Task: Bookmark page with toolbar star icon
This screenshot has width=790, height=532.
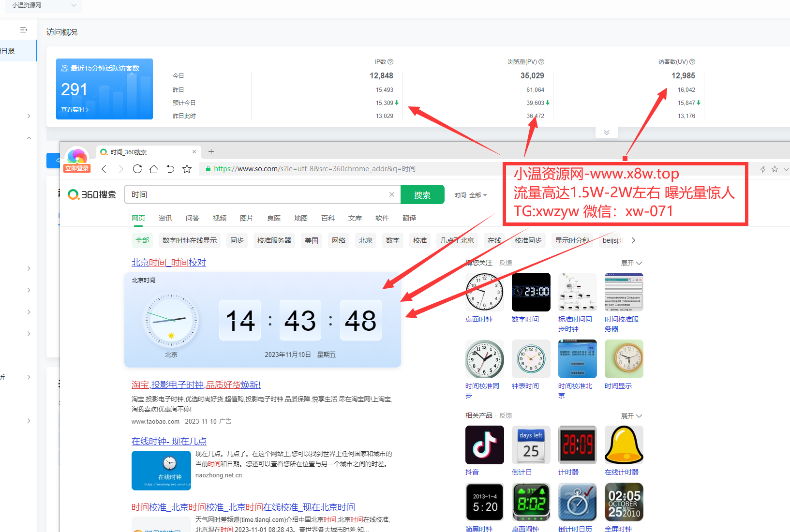Action: 187,169
